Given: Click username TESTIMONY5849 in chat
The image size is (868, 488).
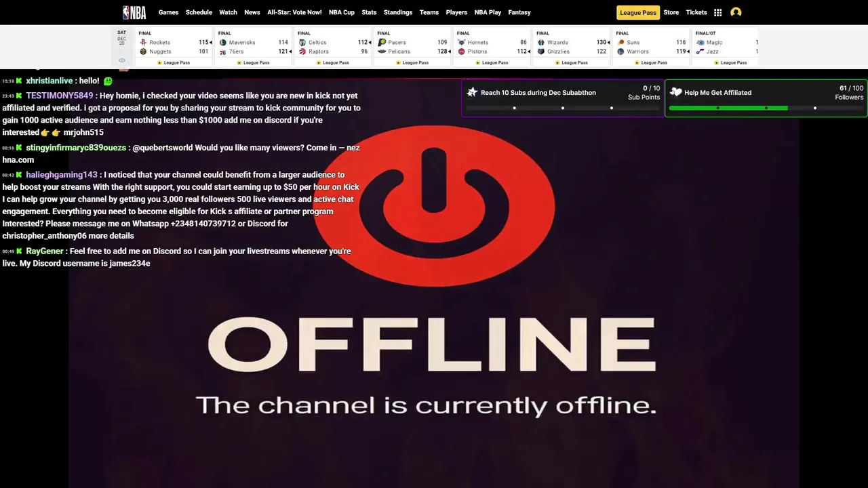Looking at the screenshot, I should [60, 96].
